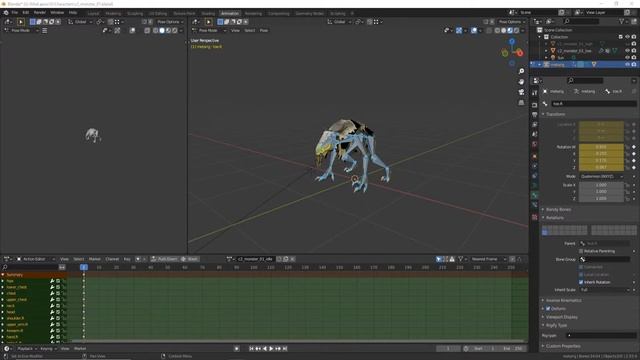Toggle the Inherit Rotation checkbox
The height and width of the screenshot is (360, 640).
click(x=581, y=282)
